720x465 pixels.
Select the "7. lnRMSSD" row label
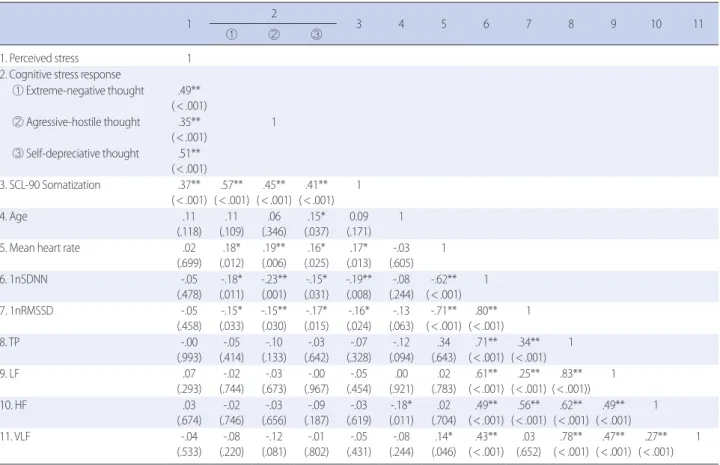pyautogui.click(x=27, y=311)
